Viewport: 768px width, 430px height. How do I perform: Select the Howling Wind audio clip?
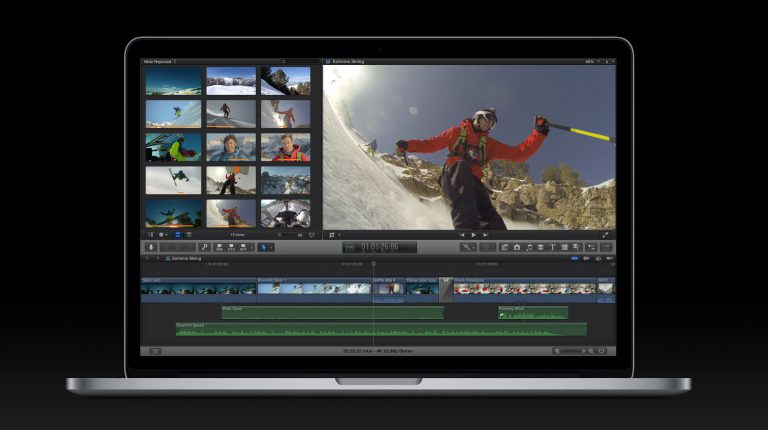click(x=533, y=312)
